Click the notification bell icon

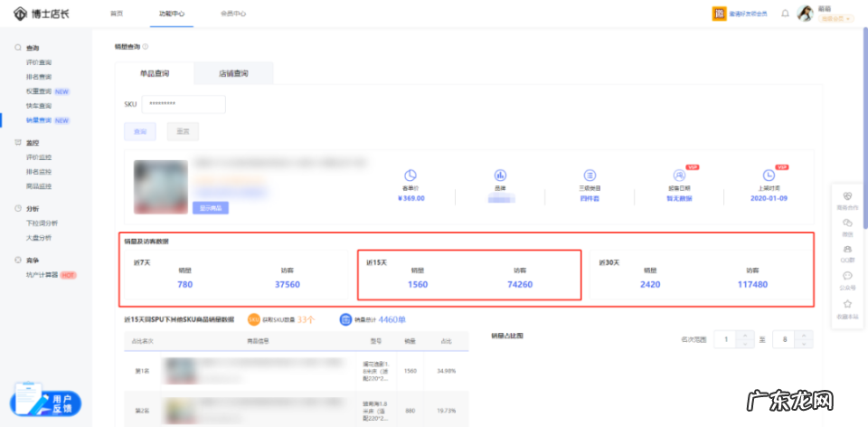(785, 14)
